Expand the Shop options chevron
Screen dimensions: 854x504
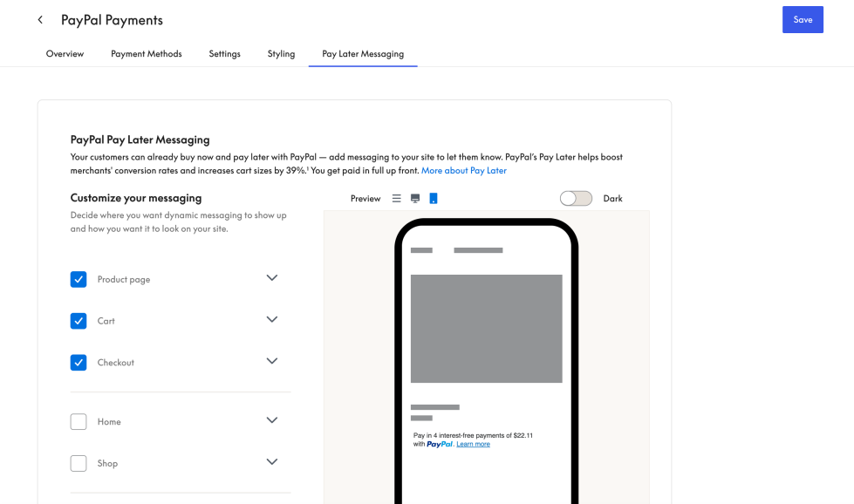272,461
